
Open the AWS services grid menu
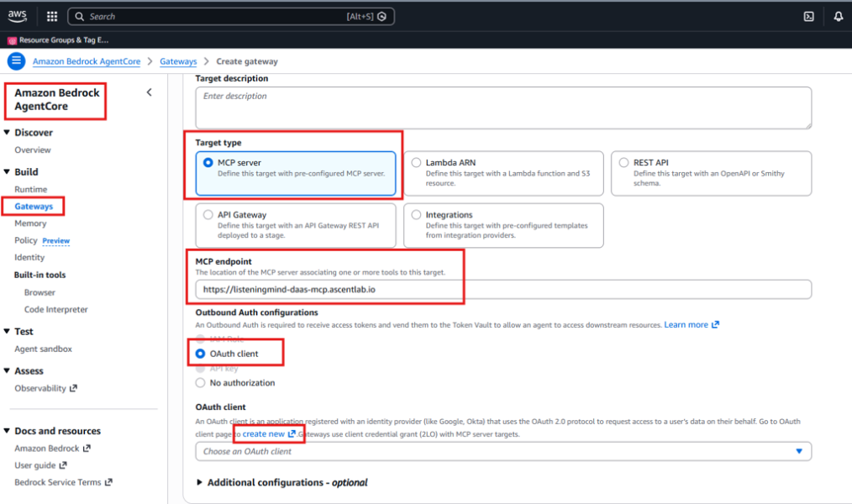click(52, 16)
